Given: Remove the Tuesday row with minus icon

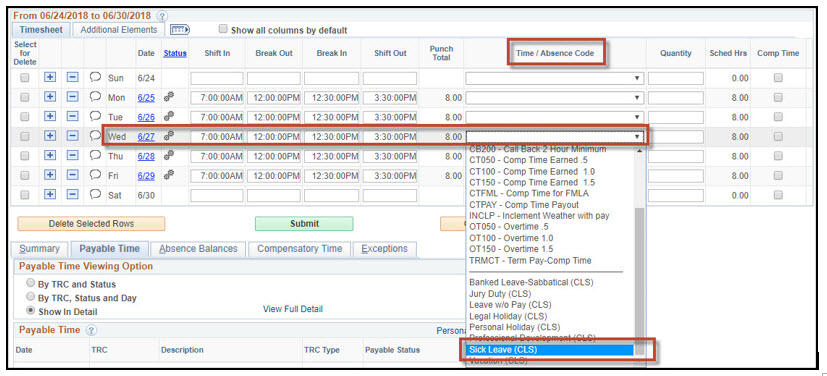Looking at the screenshot, I should (73, 117).
